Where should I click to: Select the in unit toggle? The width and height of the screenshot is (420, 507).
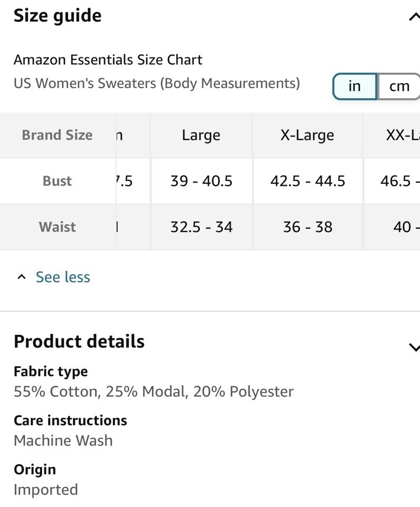click(355, 86)
